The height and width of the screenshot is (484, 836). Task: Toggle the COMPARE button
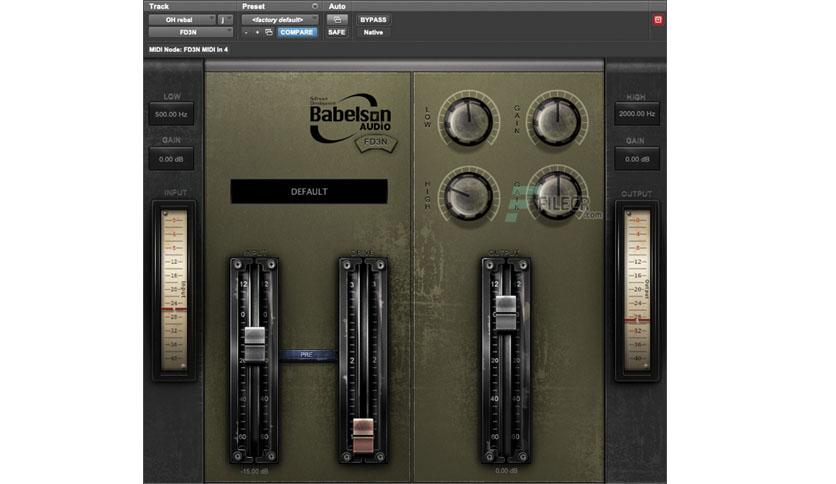[297, 33]
